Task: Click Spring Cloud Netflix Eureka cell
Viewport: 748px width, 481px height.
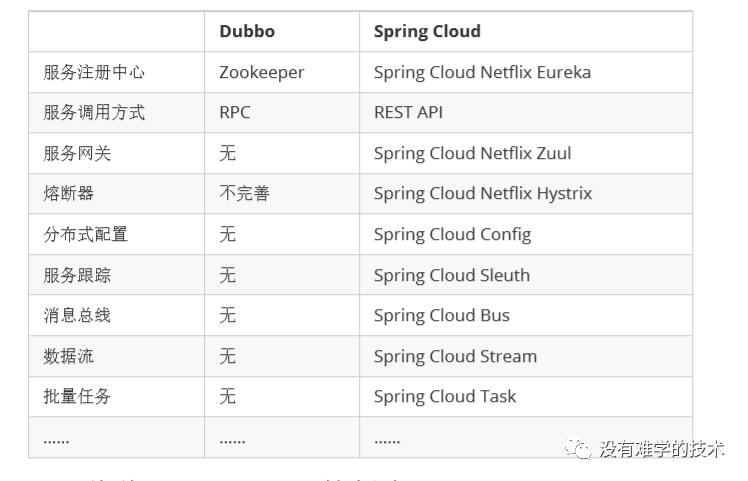Action: 482,72
